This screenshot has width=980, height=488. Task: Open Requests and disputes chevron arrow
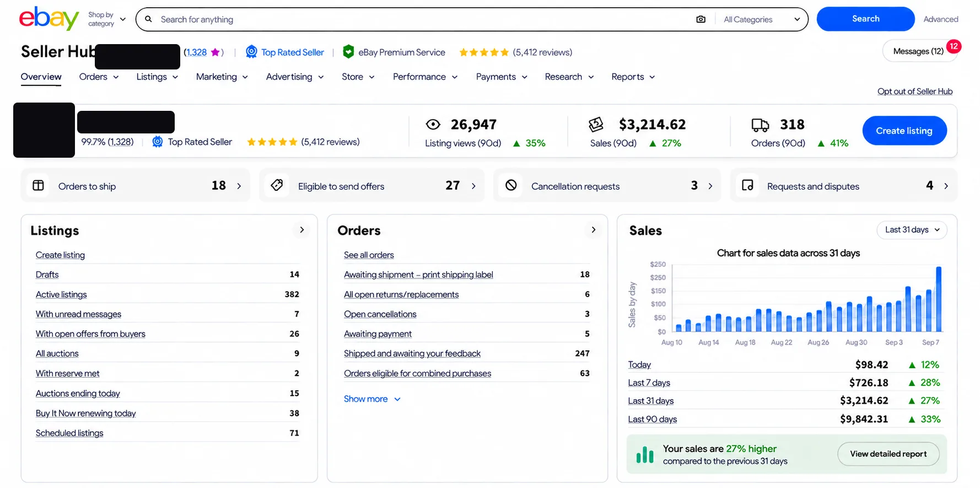click(x=946, y=186)
